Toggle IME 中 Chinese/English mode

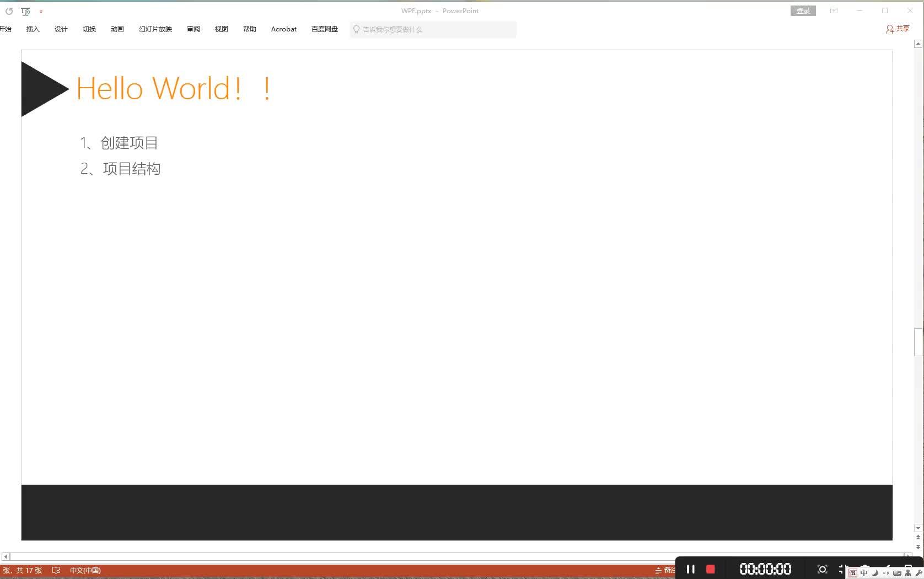click(864, 573)
